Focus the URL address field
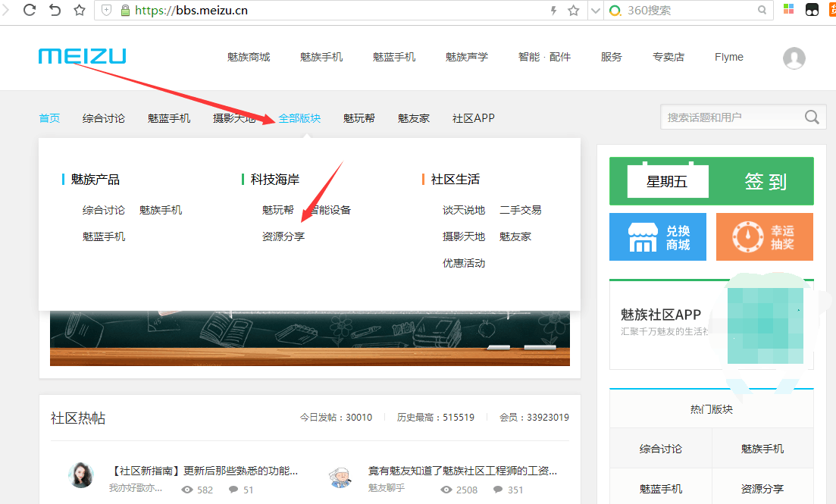The image size is (836, 504). 341,10
